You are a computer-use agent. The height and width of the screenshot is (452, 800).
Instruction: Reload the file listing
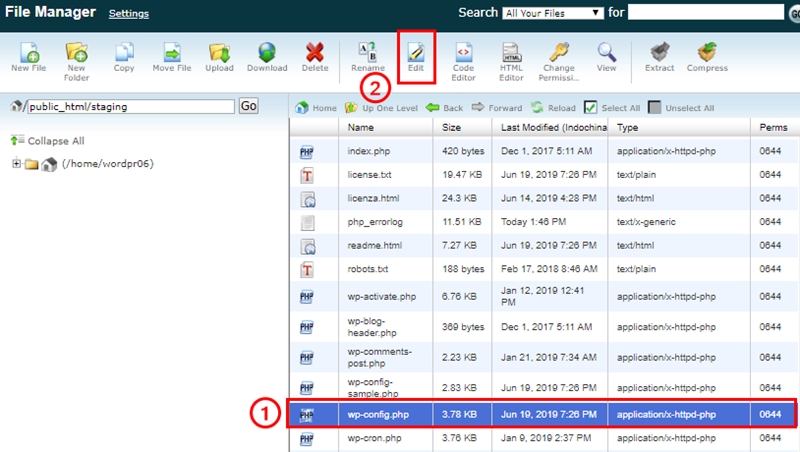pos(553,108)
